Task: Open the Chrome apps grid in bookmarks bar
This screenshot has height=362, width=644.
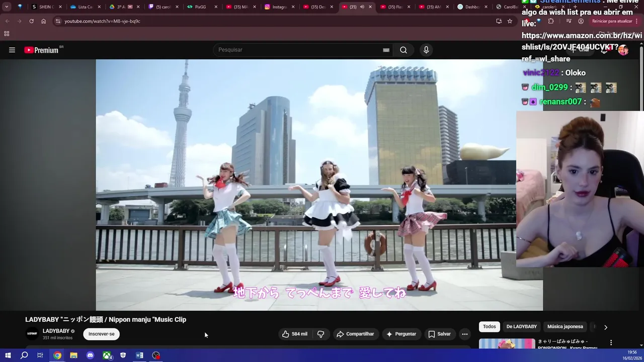Action: [x=7, y=34]
